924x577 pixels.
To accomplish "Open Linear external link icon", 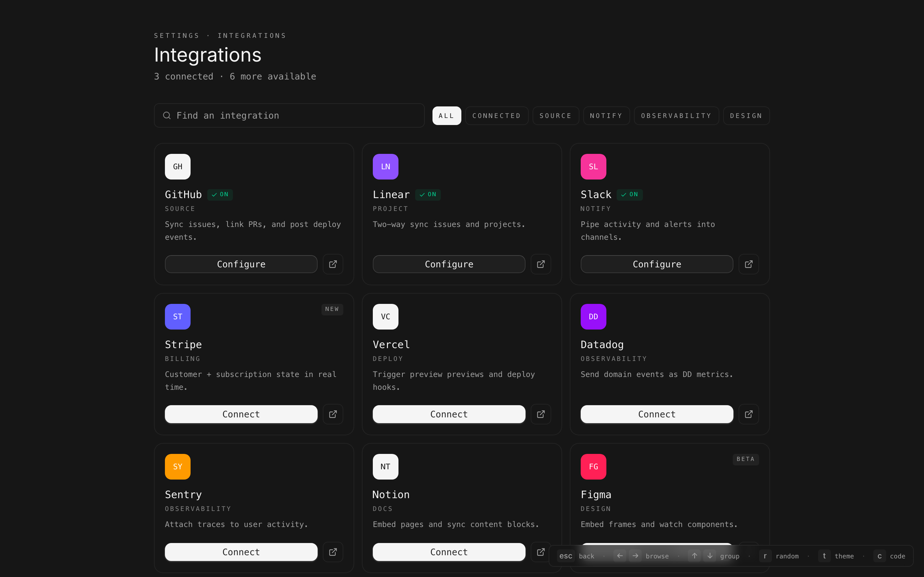I will click(541, 264).
